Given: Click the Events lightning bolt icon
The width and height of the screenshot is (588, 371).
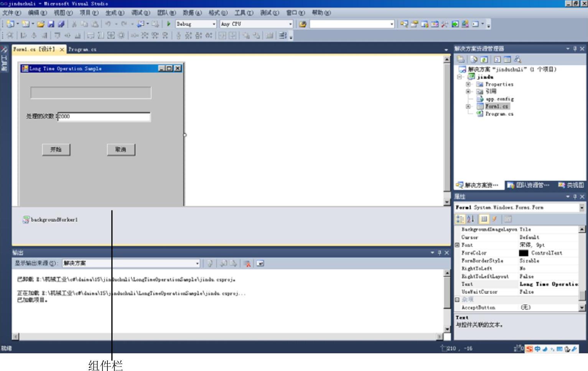Looking at the screenshot, I should [494, 219].
